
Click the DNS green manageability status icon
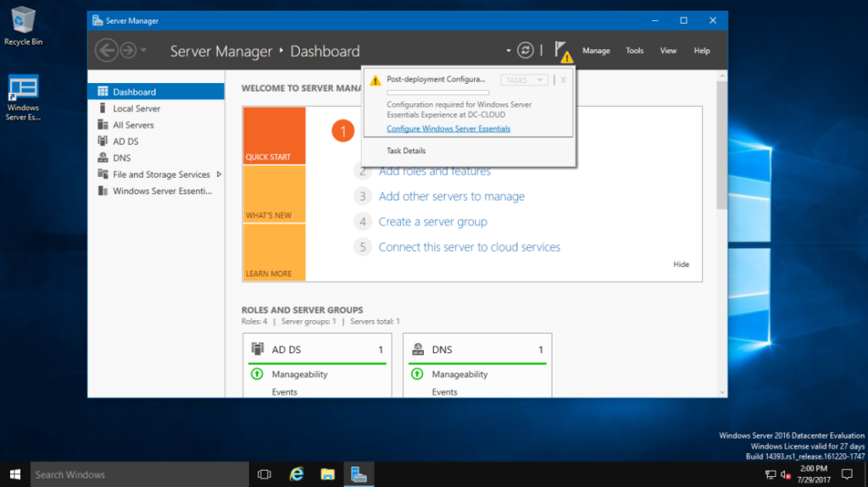[417, 374]
